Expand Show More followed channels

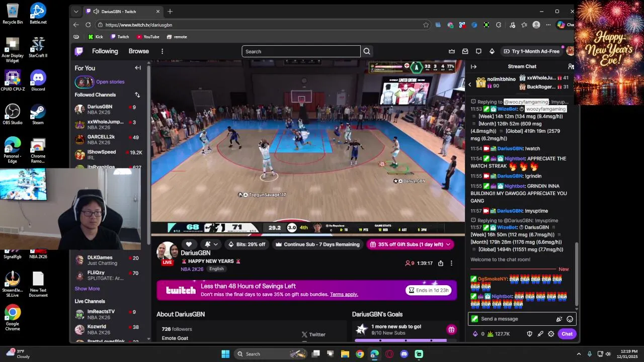pos(87,289)
